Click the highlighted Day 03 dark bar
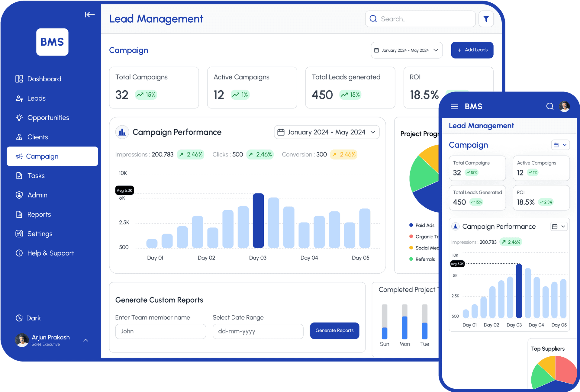The height and width of the screenshot is (392, 580). [258, 220]
